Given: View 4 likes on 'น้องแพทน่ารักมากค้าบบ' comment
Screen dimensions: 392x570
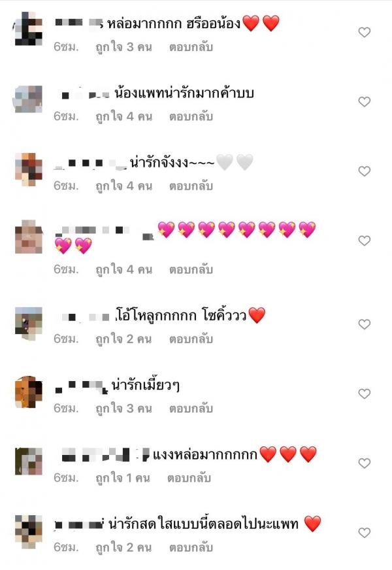Looking at the screenshot, I should (x=123, y=117).
